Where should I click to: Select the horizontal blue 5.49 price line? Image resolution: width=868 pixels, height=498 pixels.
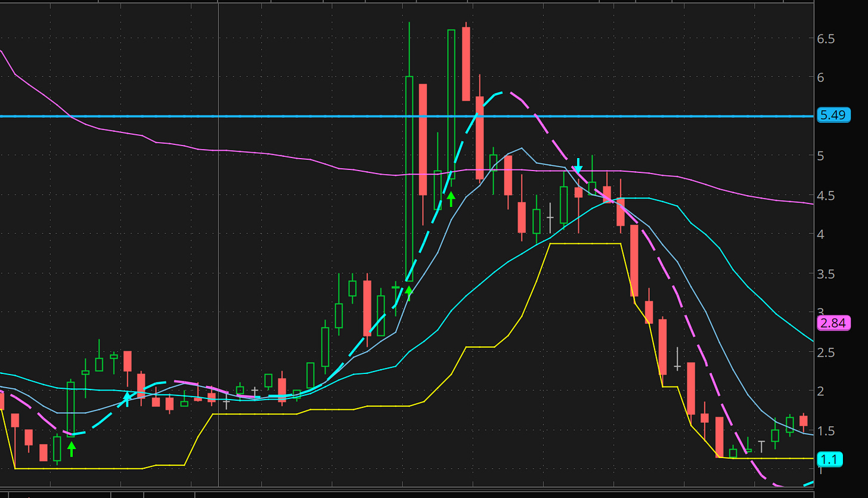click(x=407, y=116)
